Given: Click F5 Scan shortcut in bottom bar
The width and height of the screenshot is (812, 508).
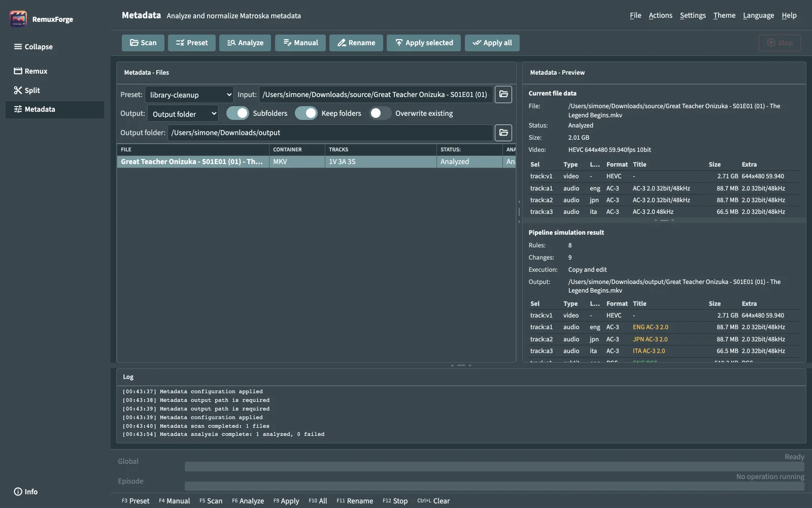Looking at the screenshot, I should pos(211,501).
